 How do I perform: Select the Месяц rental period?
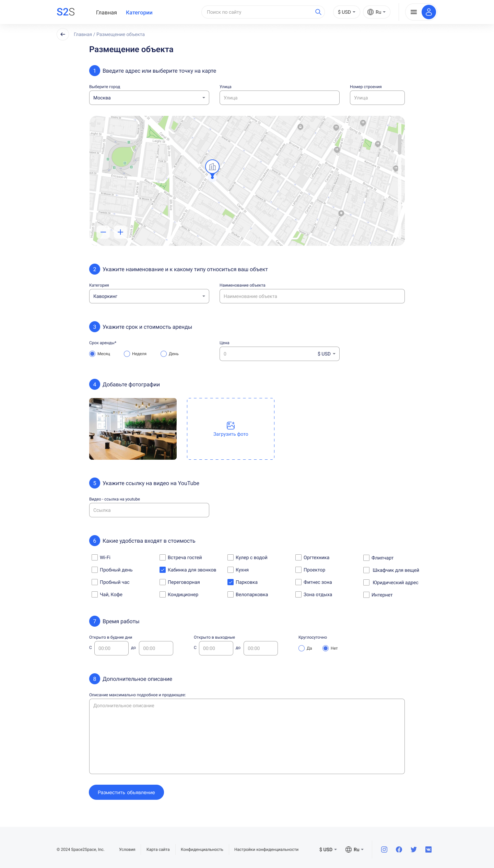pos(92,354)
